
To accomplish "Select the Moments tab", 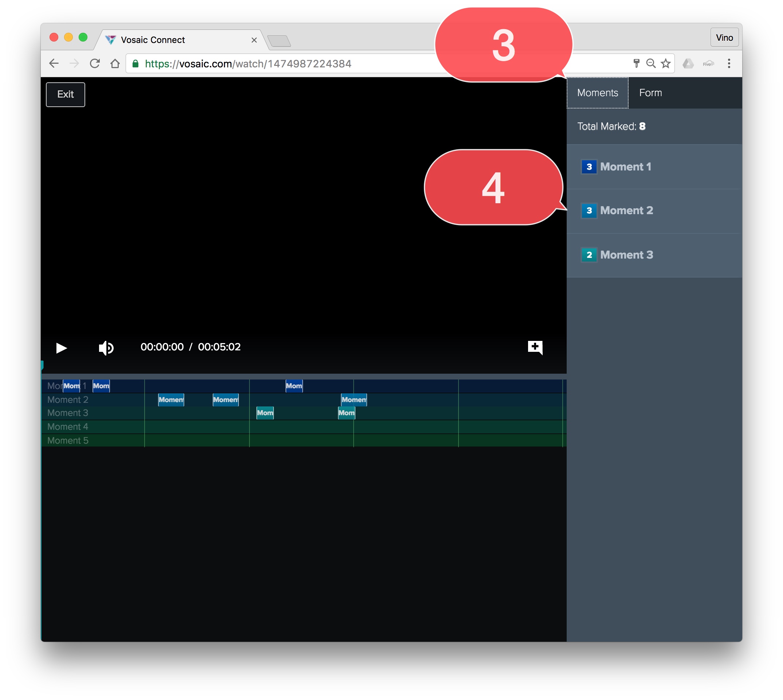I will 597,93.
